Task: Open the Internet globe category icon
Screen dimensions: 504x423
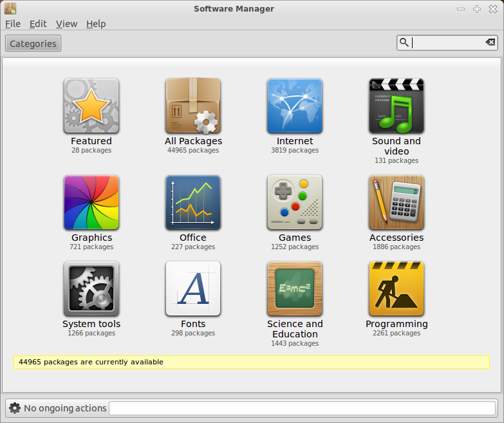Action: [x=295, y=106]
